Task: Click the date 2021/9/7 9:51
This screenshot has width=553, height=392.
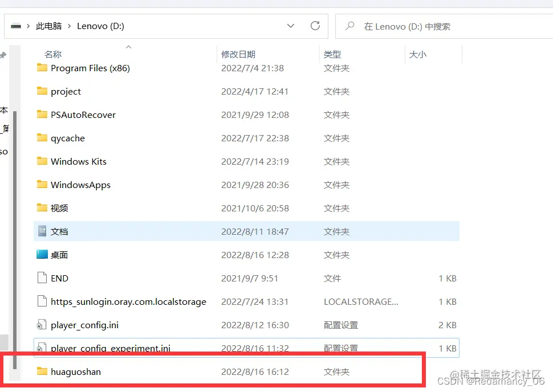Action: click(250, 279)
